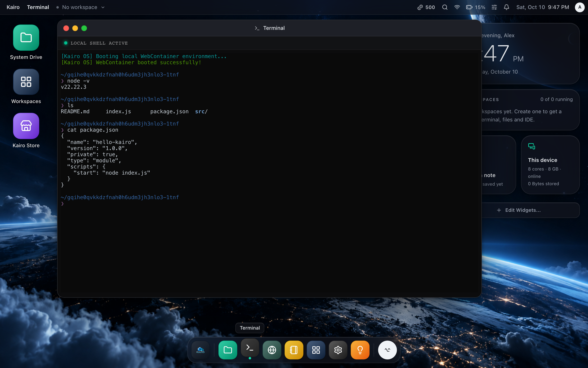588x368 pixels.
Task: Open the control sliders icon in top bar
Action: point(494,7)
